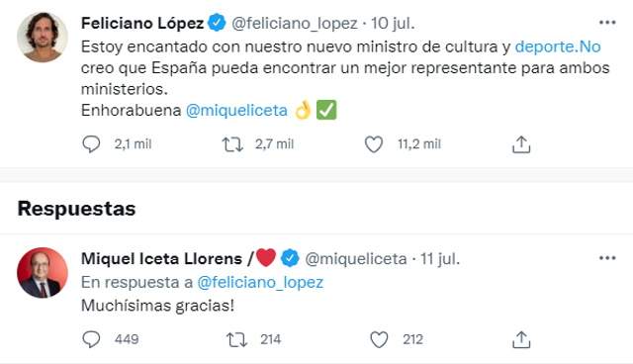Follow the @miqueliceta mention link
633x364 pixels.
point(236,110)
